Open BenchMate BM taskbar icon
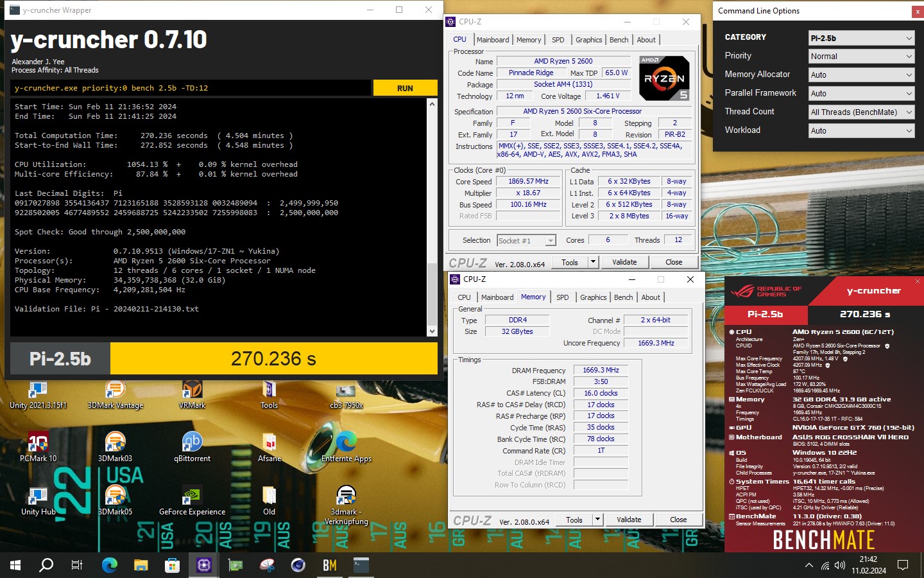Screen dimensions: 924x578 pyautogui.click(x=330, y=565)
